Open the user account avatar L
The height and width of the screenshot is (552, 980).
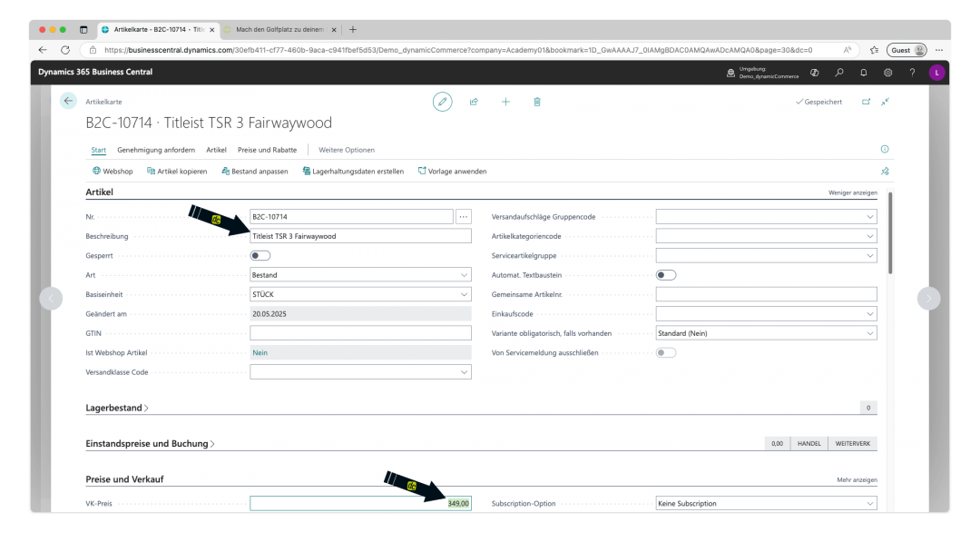click(x=936, y=73)
